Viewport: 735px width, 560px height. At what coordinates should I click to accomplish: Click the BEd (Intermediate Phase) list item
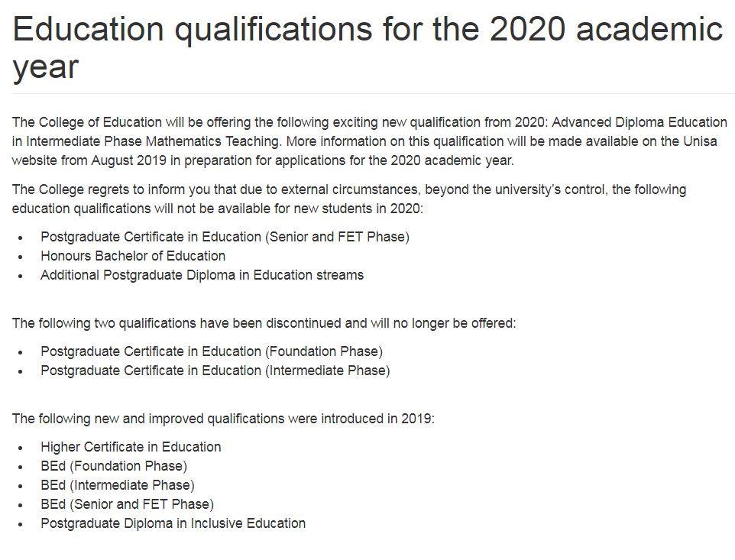[x=118, y=485]
